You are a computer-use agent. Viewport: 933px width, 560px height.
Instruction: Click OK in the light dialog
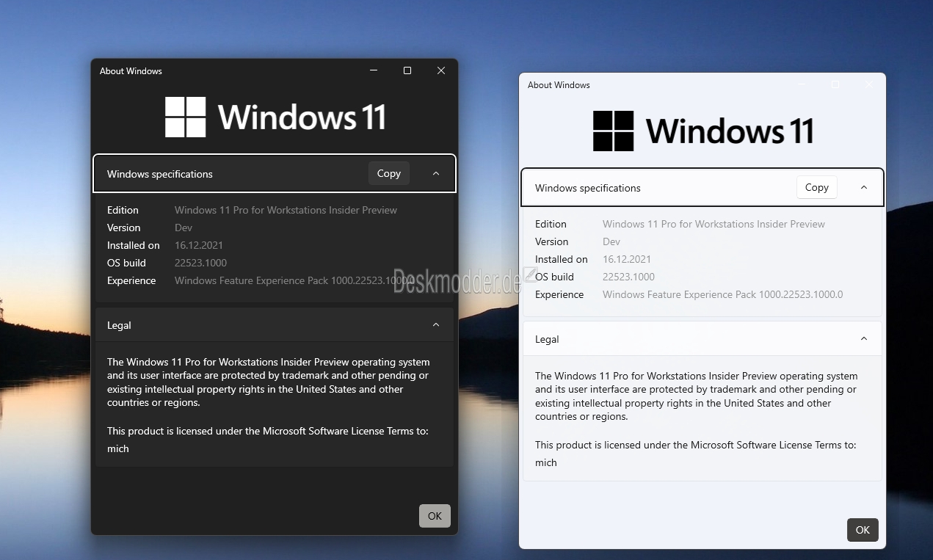(x=863, y=530)
